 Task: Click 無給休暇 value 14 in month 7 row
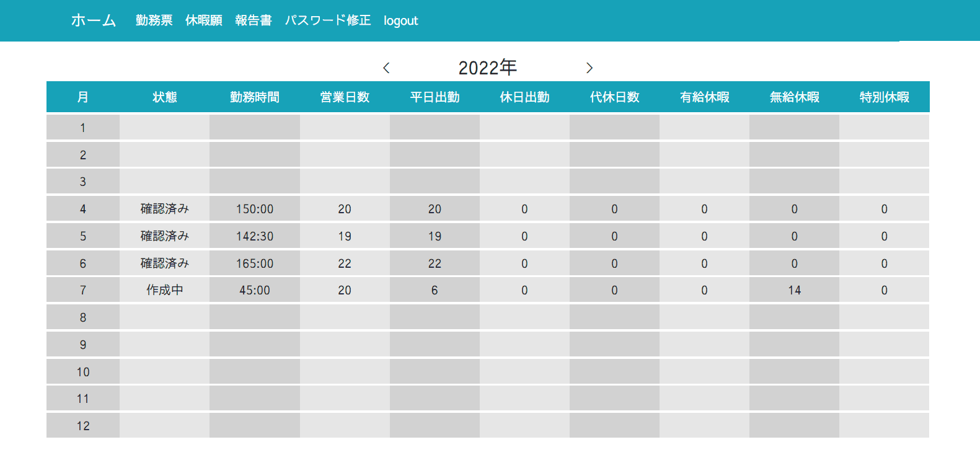794,290
